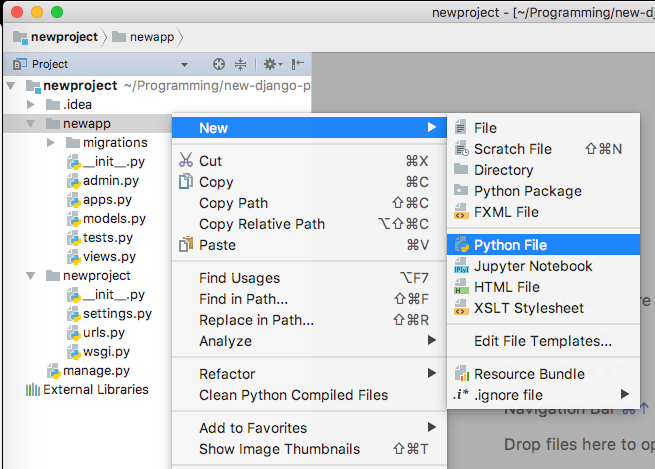This screenshot has height=469, width=655.
Task: Click the Hide Project panel icon
Action: pos(297,64)
